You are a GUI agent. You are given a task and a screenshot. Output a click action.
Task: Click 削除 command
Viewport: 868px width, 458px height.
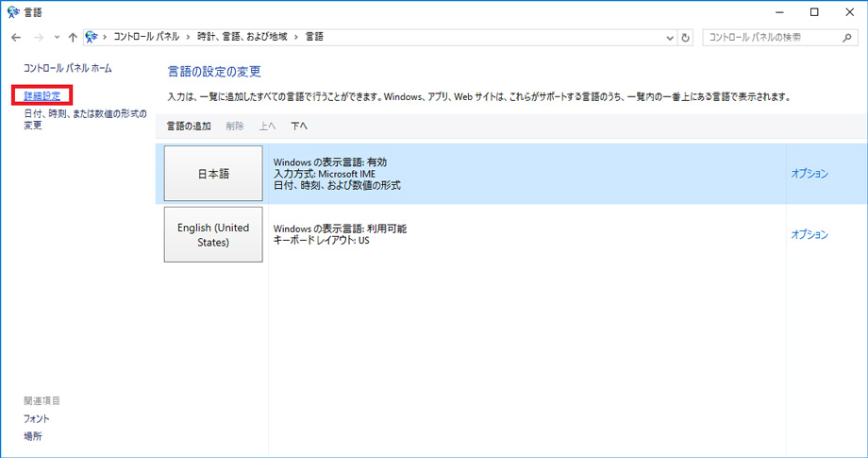coord(235,127)
